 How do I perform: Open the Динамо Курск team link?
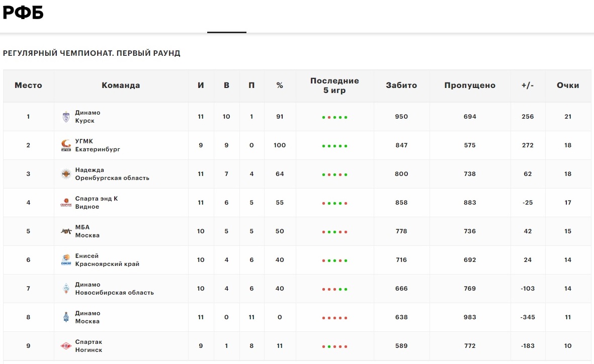(88, 117)
